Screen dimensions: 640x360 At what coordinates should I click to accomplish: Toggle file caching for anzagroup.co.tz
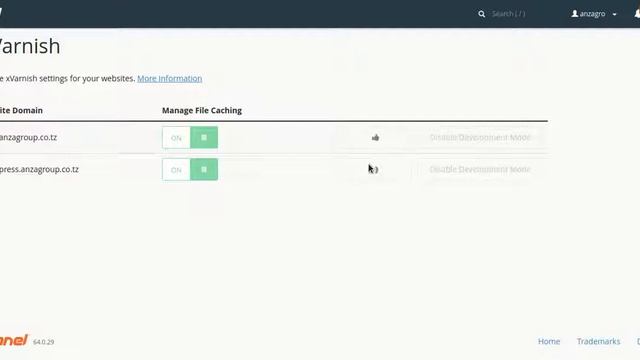(x=190, y=138)
